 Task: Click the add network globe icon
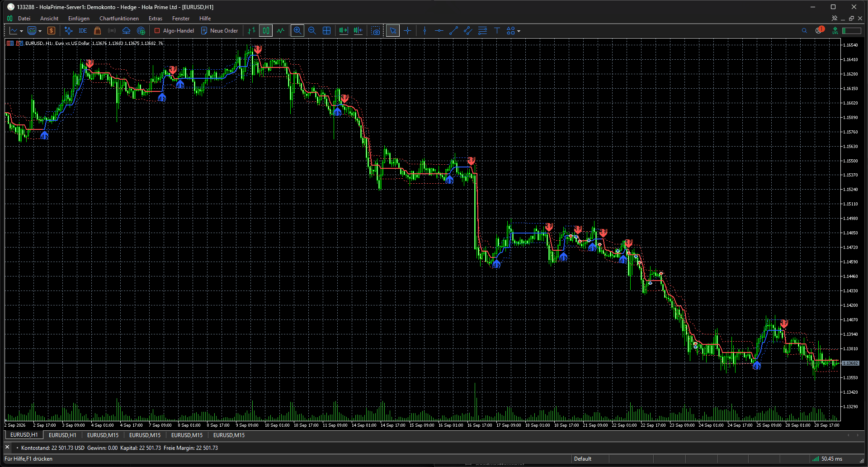click(141, 31)
